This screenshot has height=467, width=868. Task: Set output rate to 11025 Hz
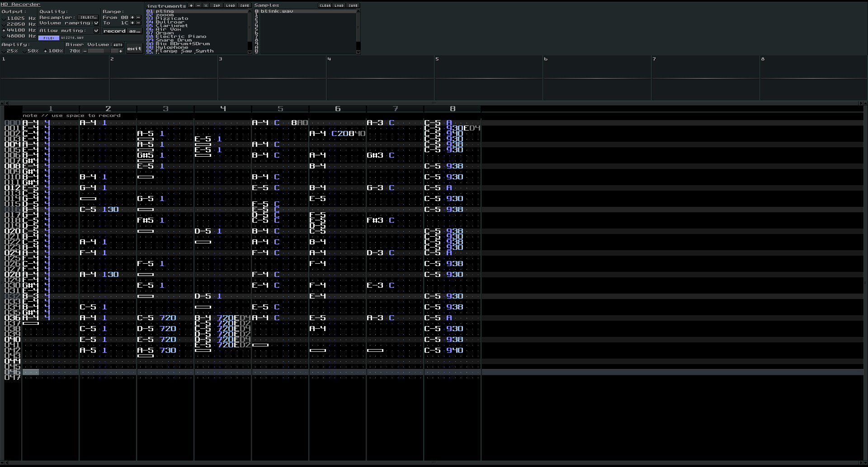click(x=19, y=18)
